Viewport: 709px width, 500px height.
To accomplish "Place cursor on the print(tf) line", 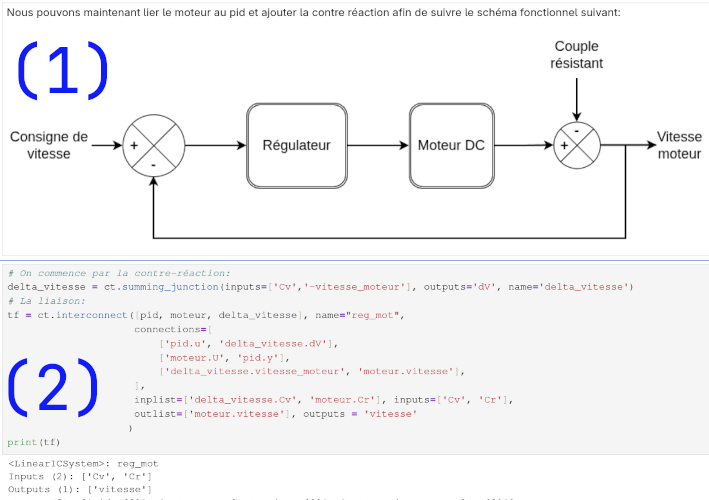I will [34, 442].
